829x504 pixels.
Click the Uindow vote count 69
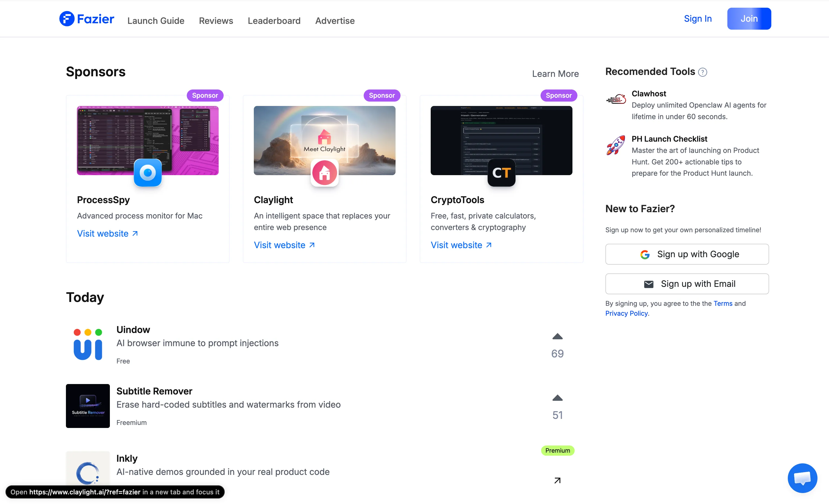(558, 353)
